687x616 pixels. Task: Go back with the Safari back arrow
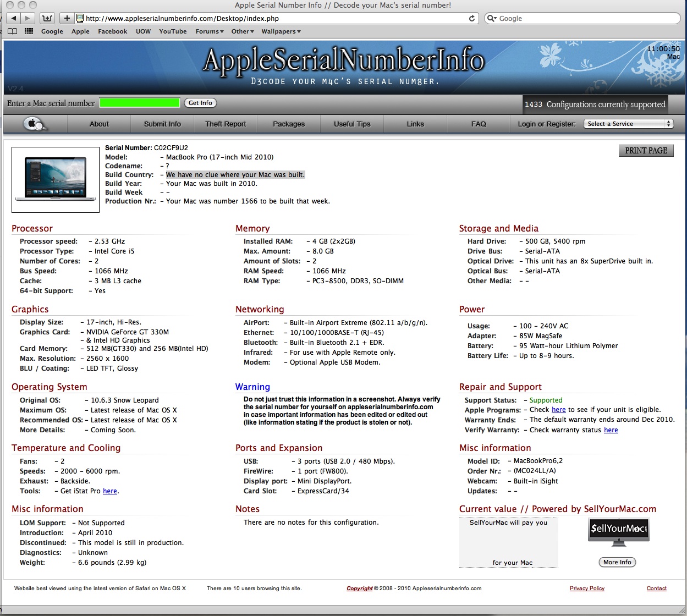14,18
